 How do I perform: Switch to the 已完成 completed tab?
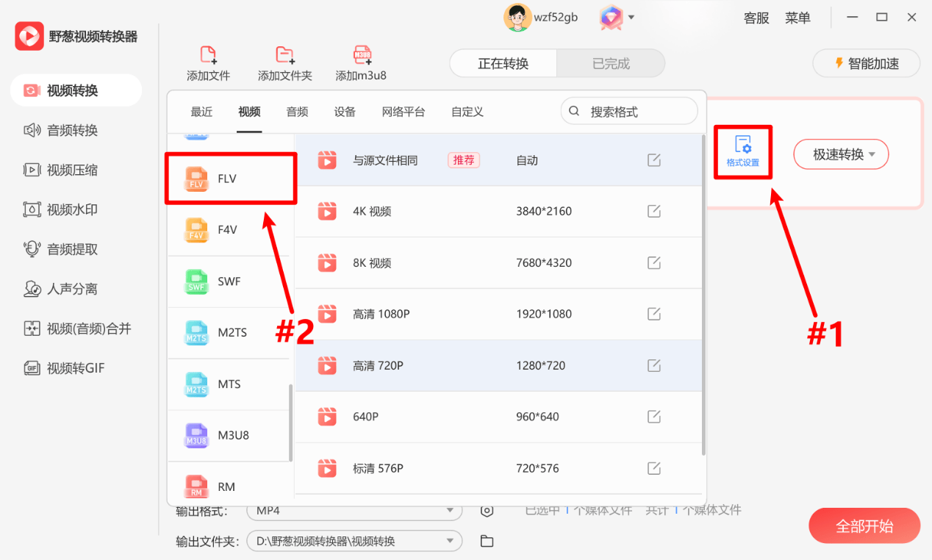tap(611, 63)
